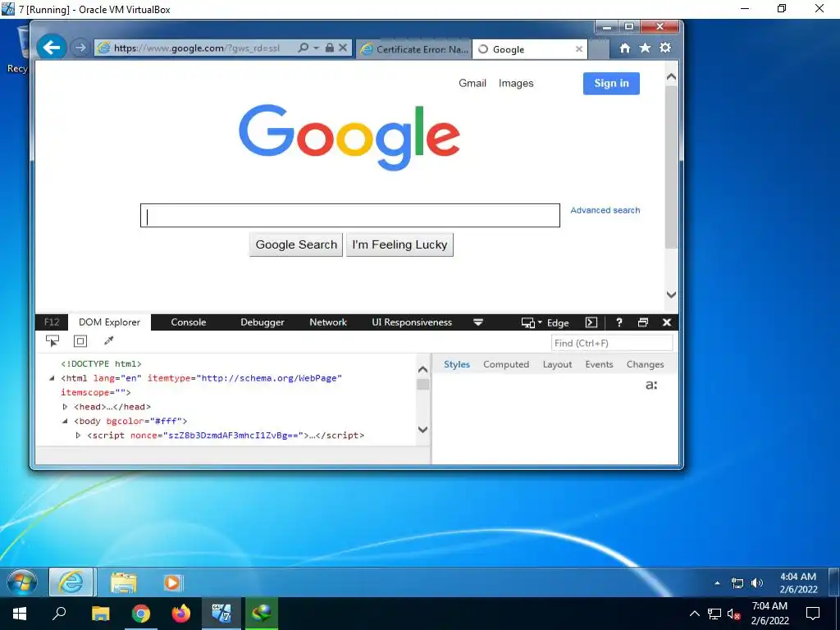Image resolution: width=840 pixels, height=630 pixels.
Task: Open Windows Media Player taskbar icon
Action: [x=172, y=582]
